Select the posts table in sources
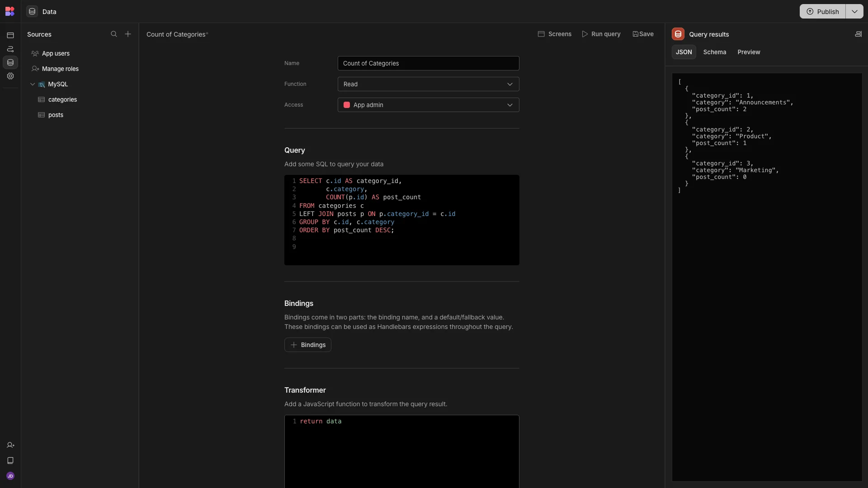The image size is (868, 488). coord(56,115)
